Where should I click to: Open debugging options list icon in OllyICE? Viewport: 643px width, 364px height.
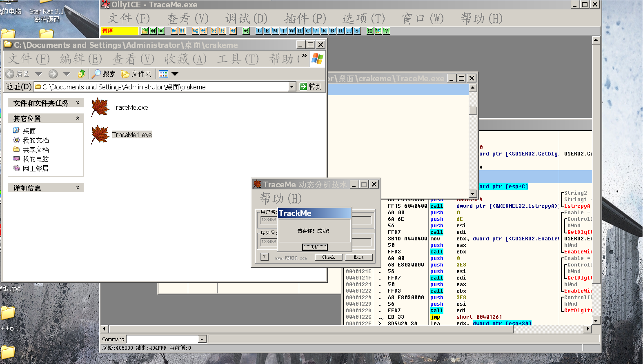pos(370,31)
